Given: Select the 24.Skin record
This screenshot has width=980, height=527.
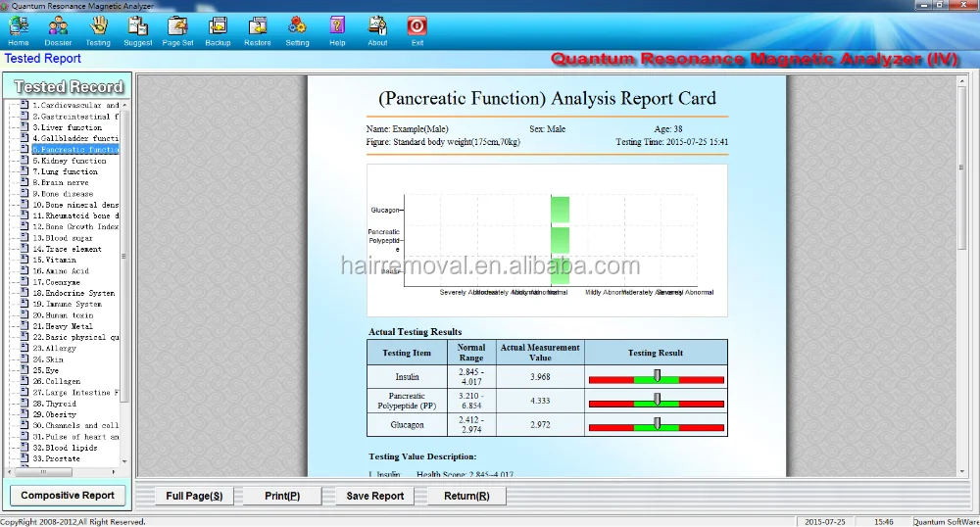Looking at the screenshot, I should click(x=48, y=359).
